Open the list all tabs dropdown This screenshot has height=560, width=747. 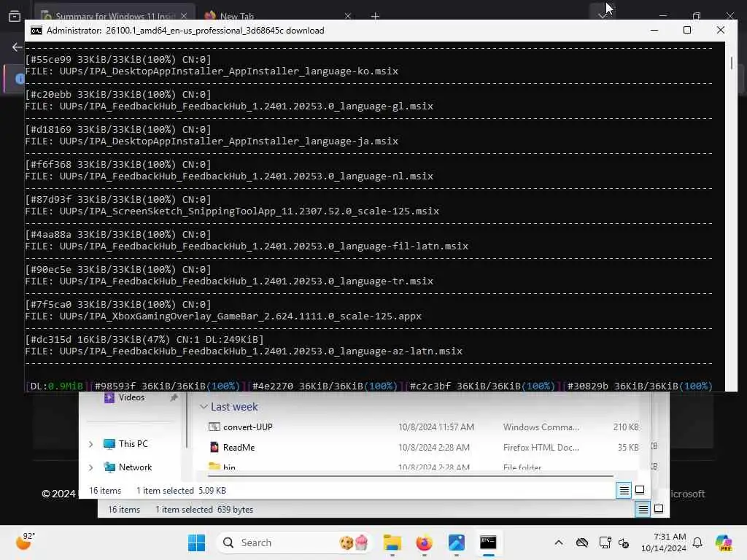[602, 15]
